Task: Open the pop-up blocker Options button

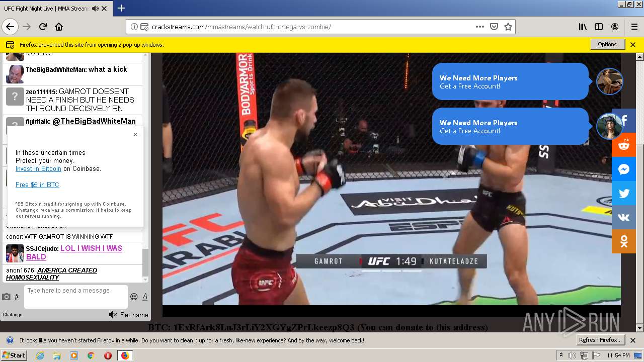Action: click(x=607, y=44)
